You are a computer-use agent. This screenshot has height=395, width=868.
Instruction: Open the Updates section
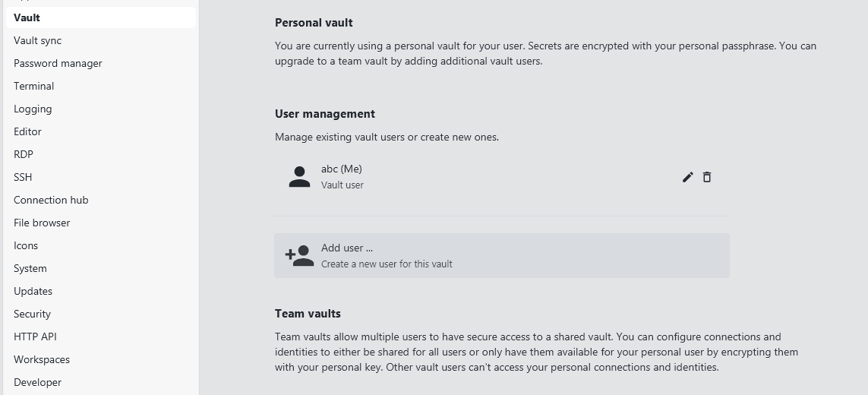(x=33, y=291)
